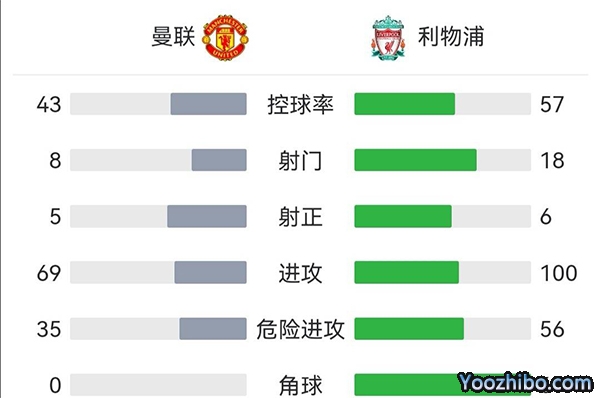Viewport: 600px width, 398px height.
Task: Select the 利物浦 team name
Action: (x=451, y=37)
